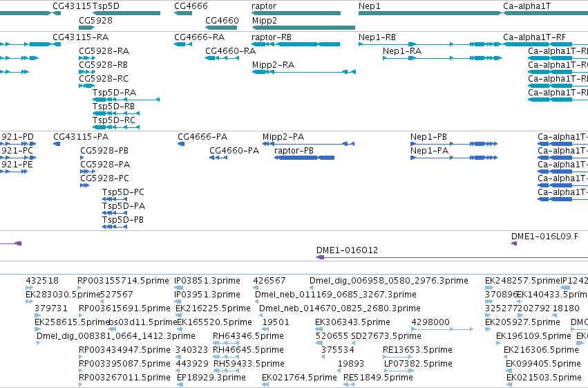Select the Tsp5D-RC transcript label

click(x=114, y=120)
